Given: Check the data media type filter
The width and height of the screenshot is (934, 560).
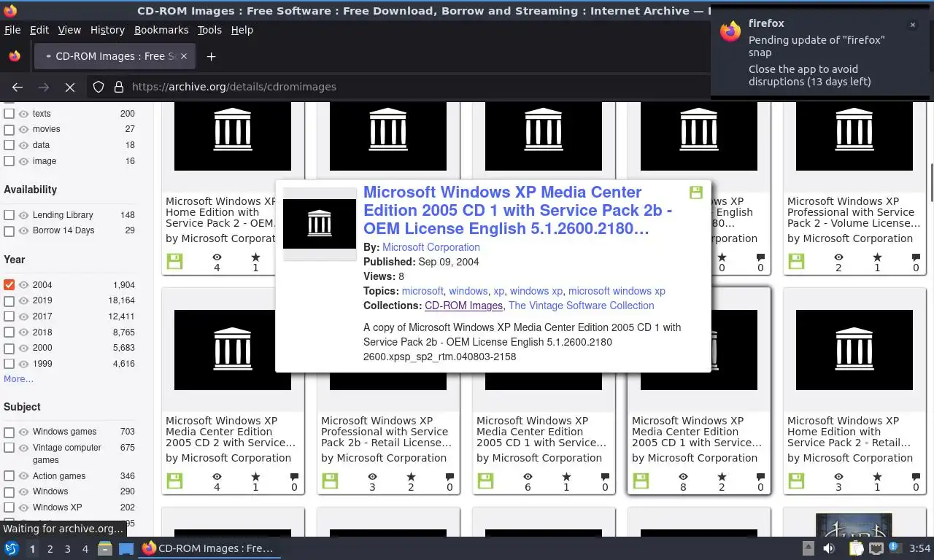Looking at the screenshot, I should (9, 145).
